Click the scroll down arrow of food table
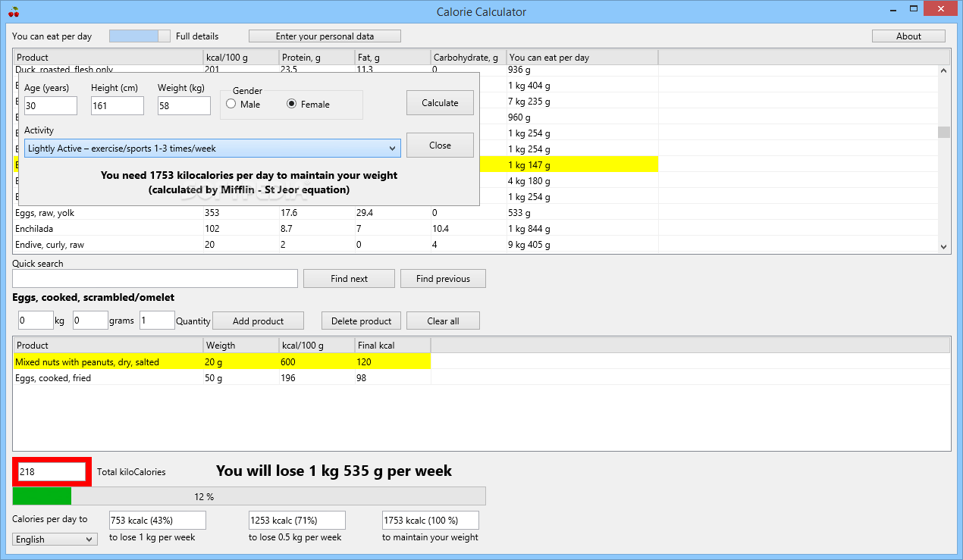The image size is (963, 560). [944, 246]
